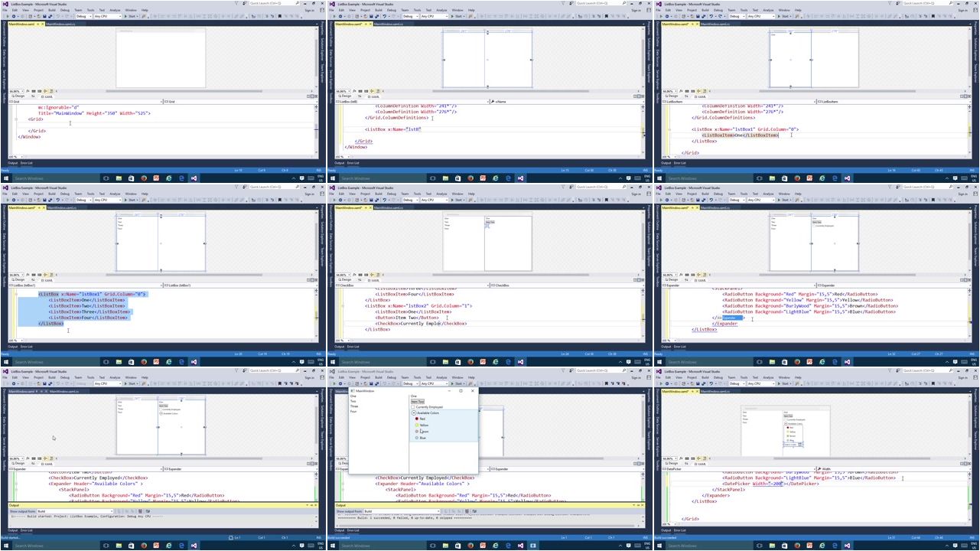Collapse the Available Colors expander
Viewport: 980px width, 551px height.
click(414, 412)
